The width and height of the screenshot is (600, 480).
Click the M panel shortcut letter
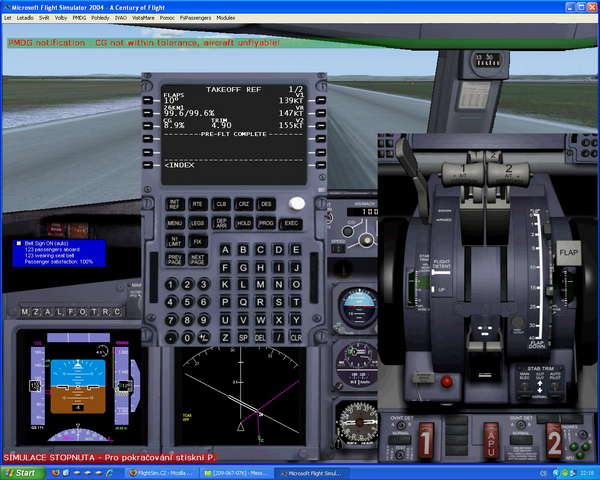(24, 312)
